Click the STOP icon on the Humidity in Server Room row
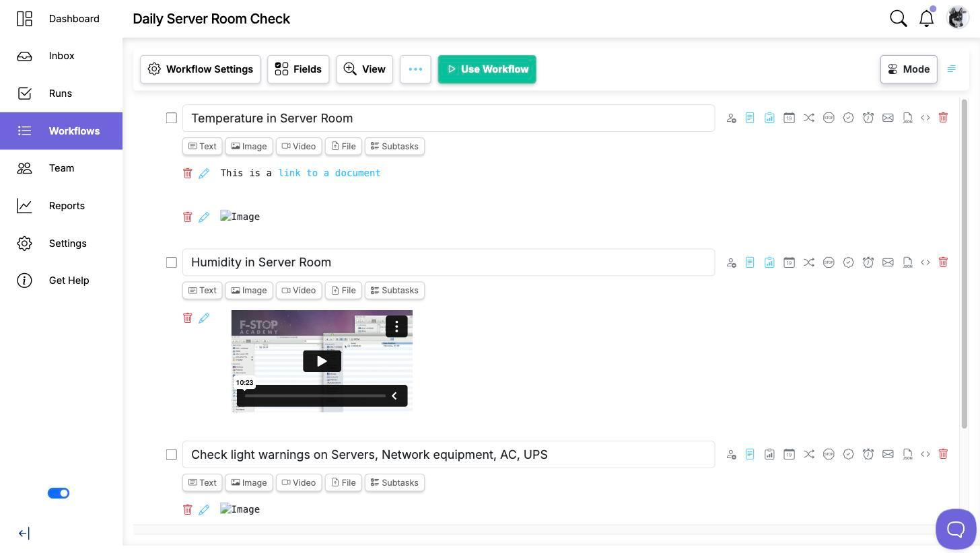Viewport: 980px width, 553px height. 829,262
